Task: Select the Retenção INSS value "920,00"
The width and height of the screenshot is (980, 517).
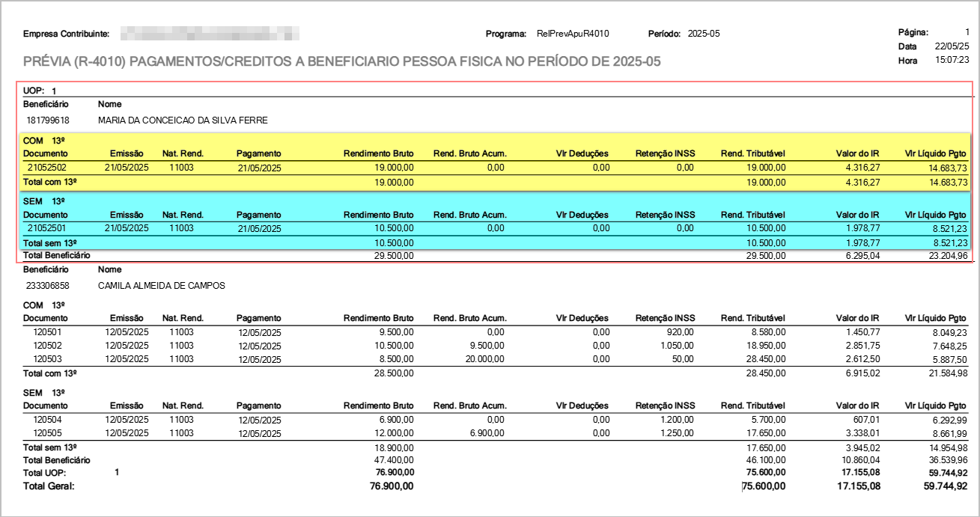Action: click(x=680, y=331)
